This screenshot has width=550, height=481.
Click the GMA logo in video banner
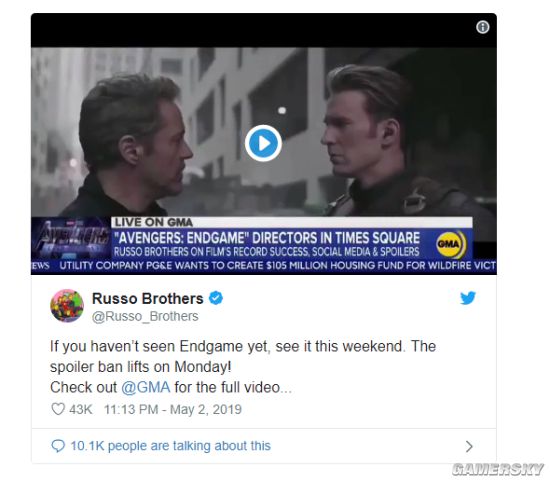pyautogui.click(x=451, y=243)
